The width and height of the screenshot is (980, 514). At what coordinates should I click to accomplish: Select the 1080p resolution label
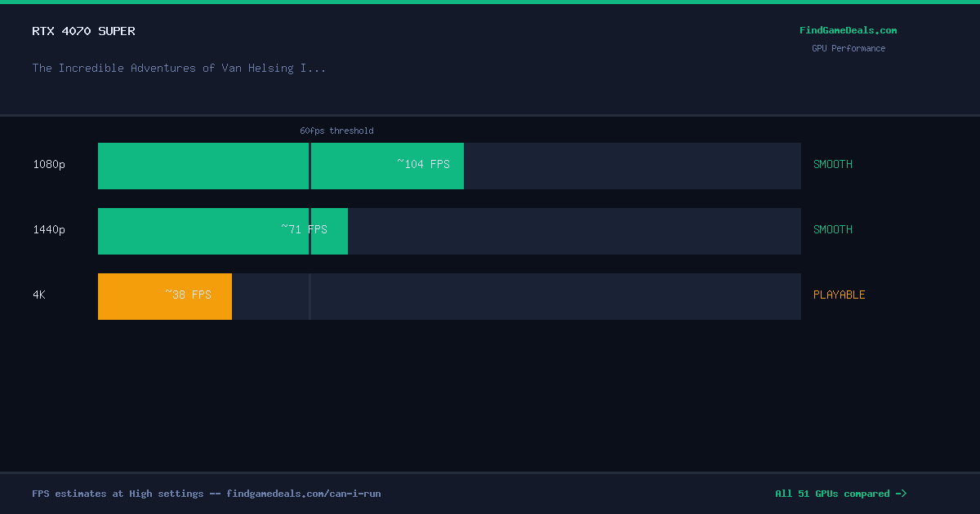(x=49, y=164)
